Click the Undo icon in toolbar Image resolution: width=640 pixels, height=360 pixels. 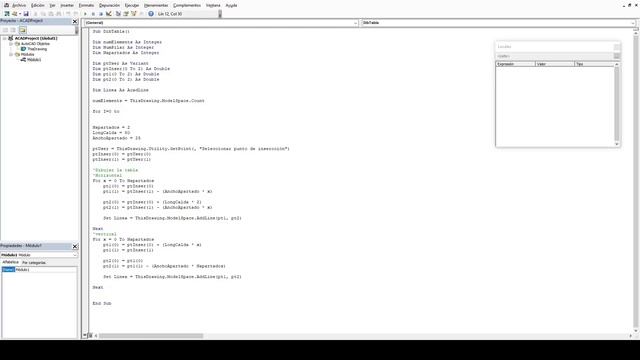[68, 14]
